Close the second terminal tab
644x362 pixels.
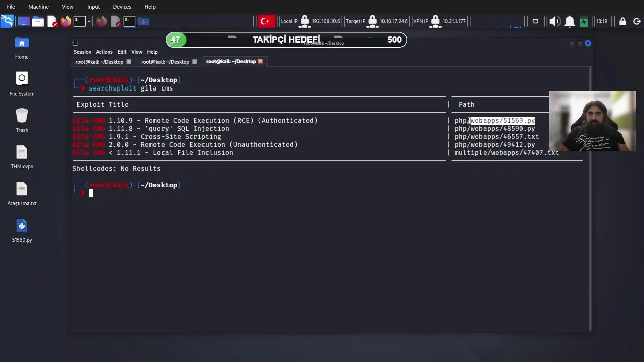[x=195, y=62]
